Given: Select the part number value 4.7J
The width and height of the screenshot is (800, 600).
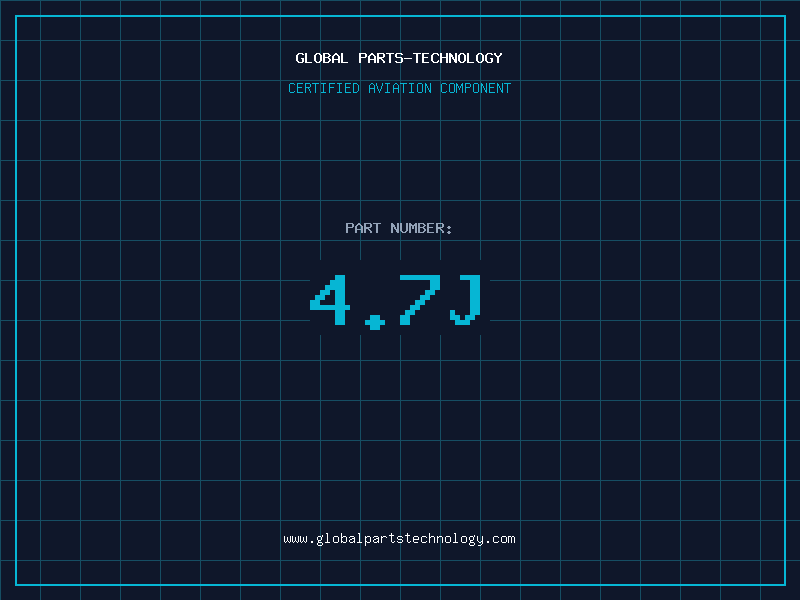Looking at the screenshot, I should [x=396, y=302].
